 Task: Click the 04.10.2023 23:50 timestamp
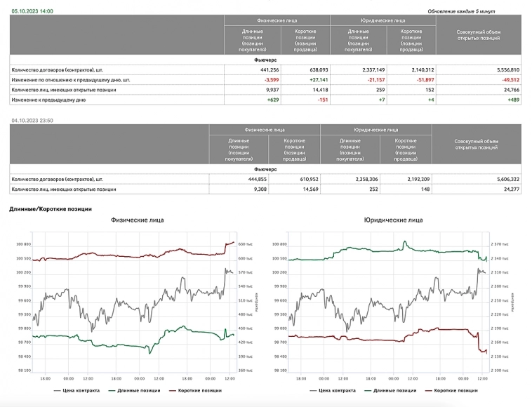[32, 121]
